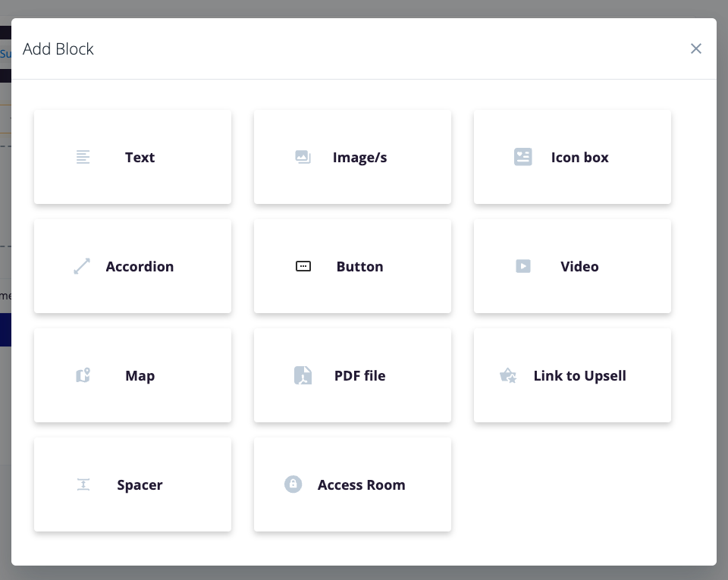
Task: Click the Image/s picture icon
Action: 303,157
